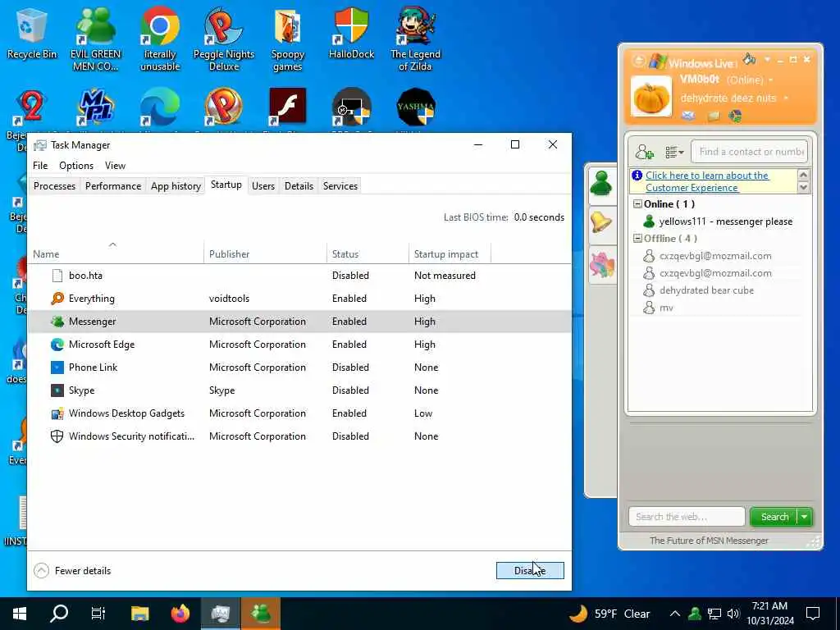Image resolution: width=840 pixels, height=630 pixels.
Task: Sort by the Publisher column header
Action: (x=265, y=254)
